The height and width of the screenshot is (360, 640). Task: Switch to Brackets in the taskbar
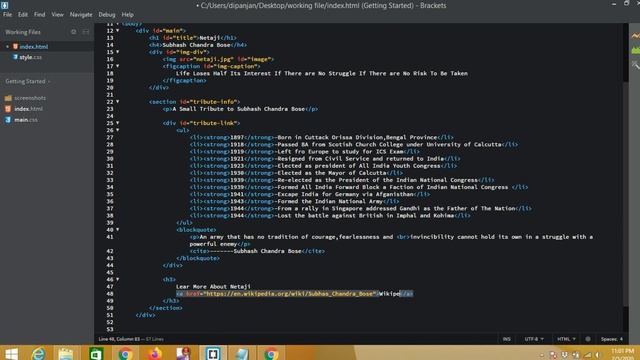212,353
